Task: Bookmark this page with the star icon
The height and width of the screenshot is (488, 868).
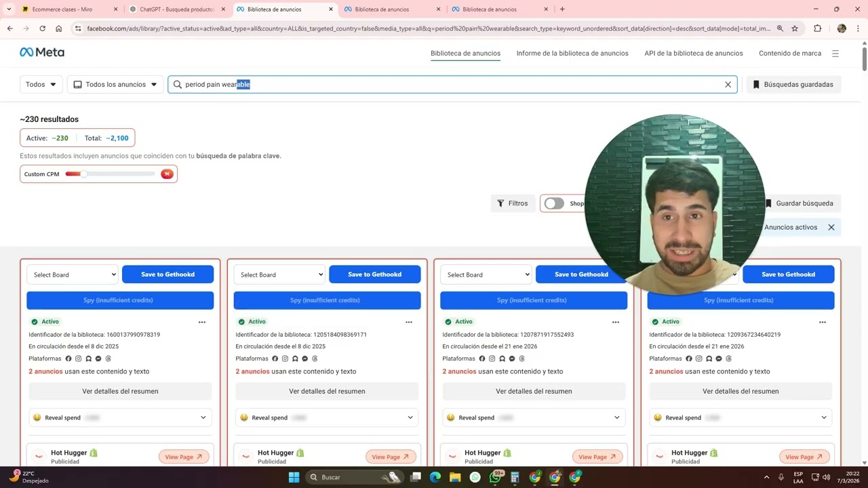Action: (795, 28)
